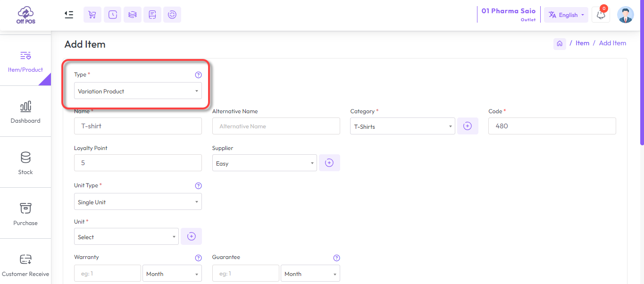This screenshot has width=644, height=284.
Task: Open the Unit Type dropdown
Action: pos(138,202)
